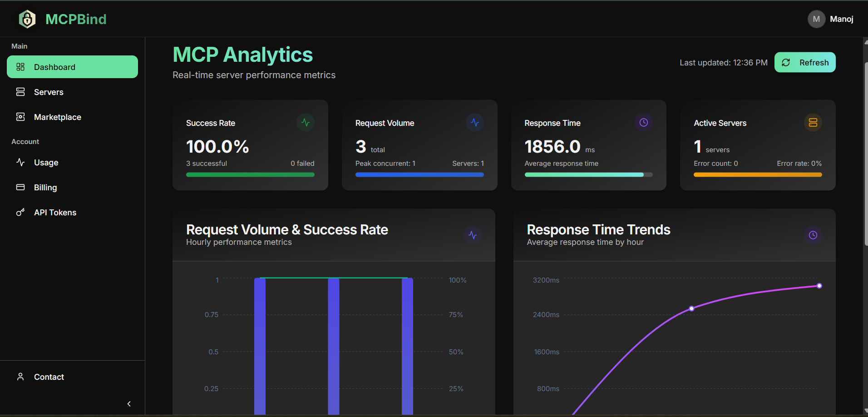Click 'Error rate: 0%' text
868x417 pixels.
(x=799, y=164)
